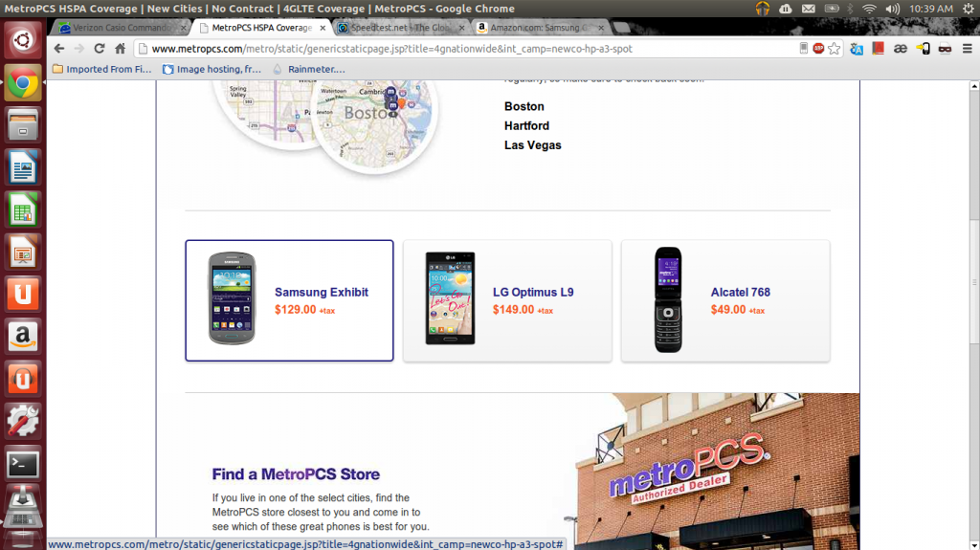Image resolution: width=980 pixels, height=550 pixels.
Task: Open the Adblock Plus extension icon
Action: coord(818,49)
